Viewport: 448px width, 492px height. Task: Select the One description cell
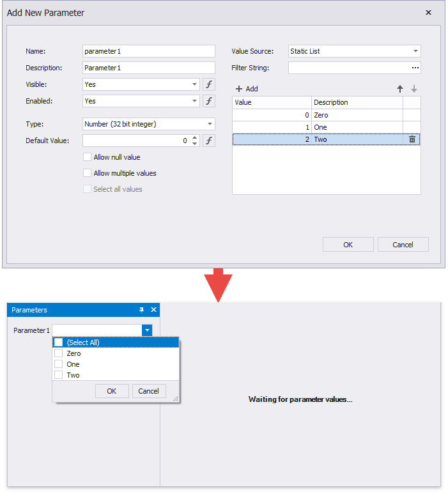point(357,127)
